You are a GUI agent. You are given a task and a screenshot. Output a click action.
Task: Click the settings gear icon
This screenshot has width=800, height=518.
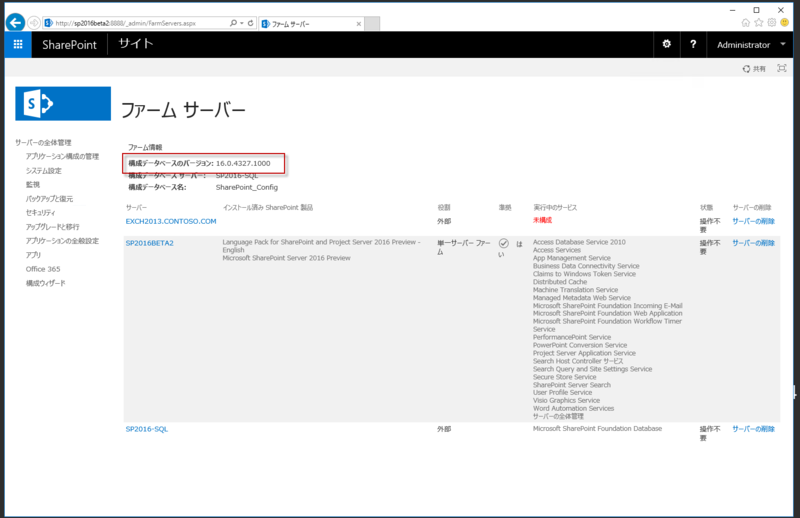667,45
